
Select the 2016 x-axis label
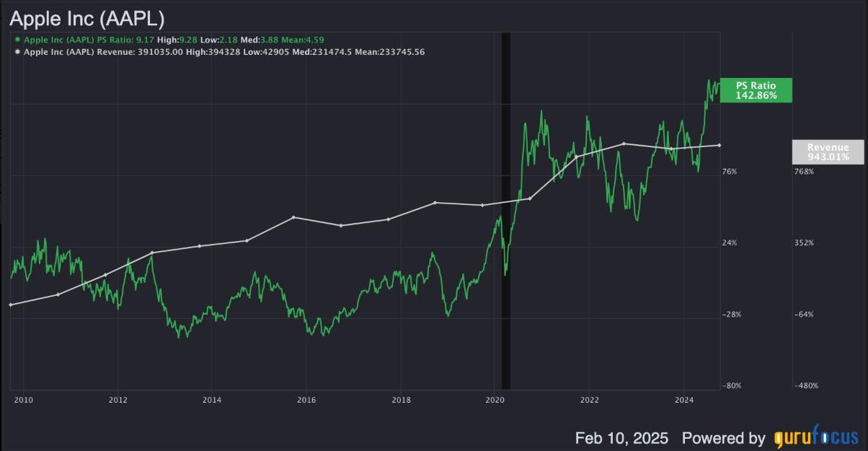point(306,399)
